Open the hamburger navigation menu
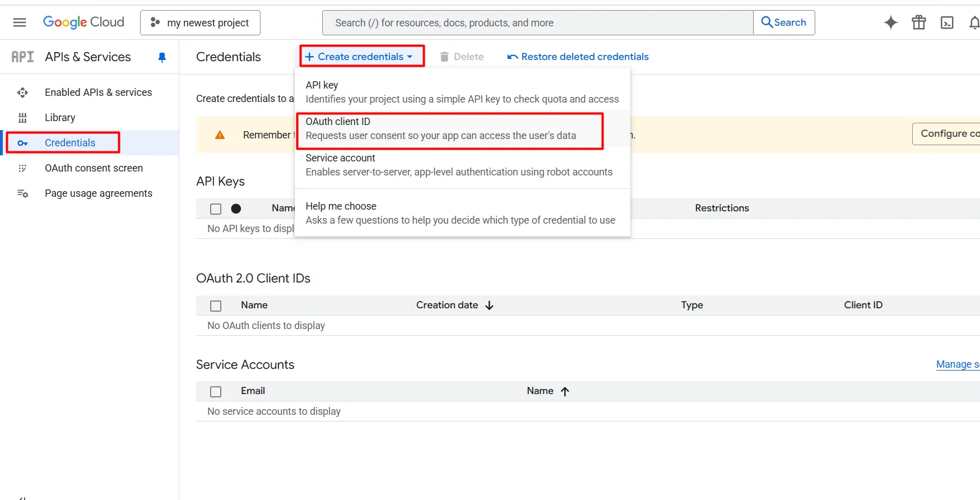Screen dimensions: 980x500 tap(20, 22)
